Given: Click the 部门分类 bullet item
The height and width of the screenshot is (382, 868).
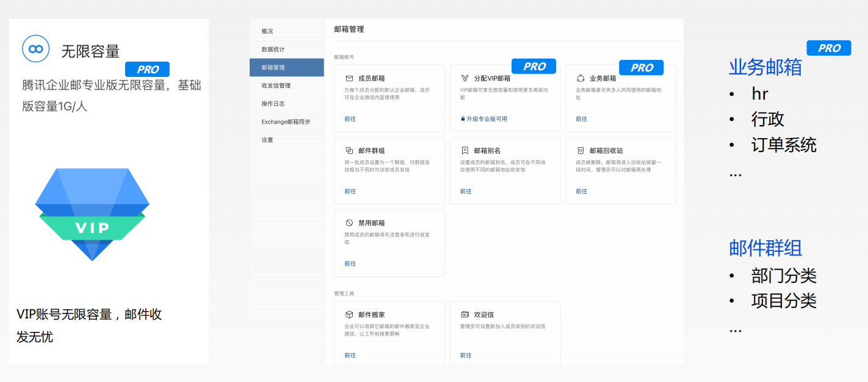Looking at the screenshot, I should [x=784, y=275].
